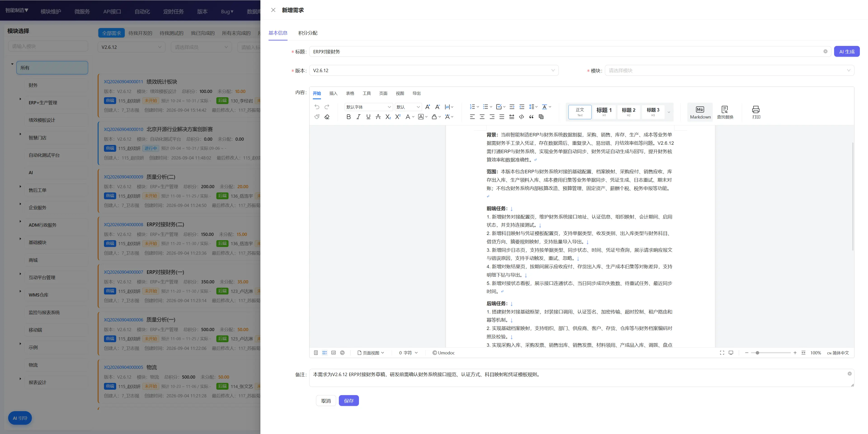868x434 pixels.
Task: Open Markdown mode
Action: [x=700, y=112]
